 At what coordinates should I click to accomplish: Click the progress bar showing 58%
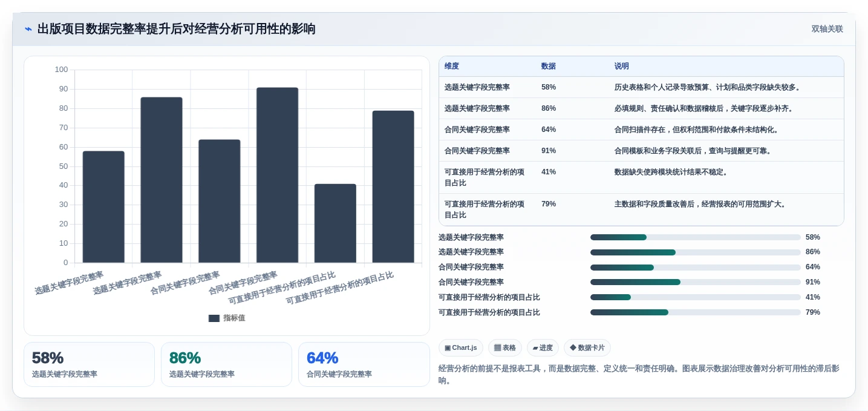pos(696,237)
